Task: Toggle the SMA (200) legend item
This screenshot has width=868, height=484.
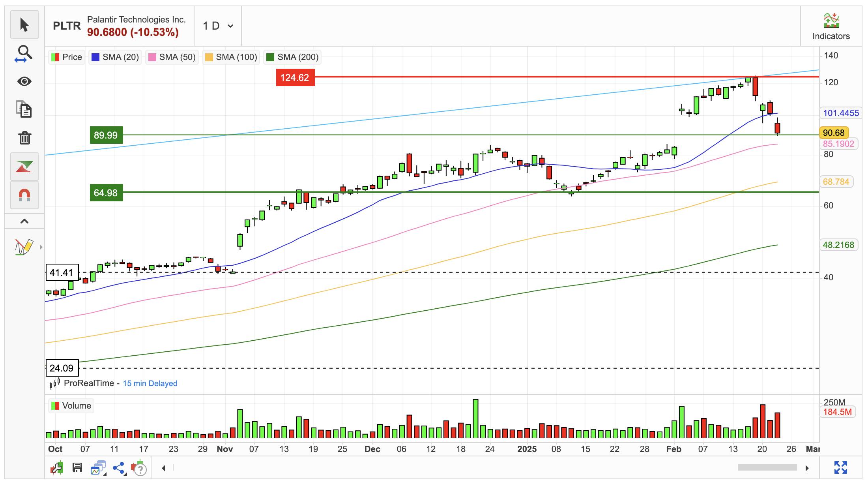Action: pyautogui.click(x=293, y=57)
